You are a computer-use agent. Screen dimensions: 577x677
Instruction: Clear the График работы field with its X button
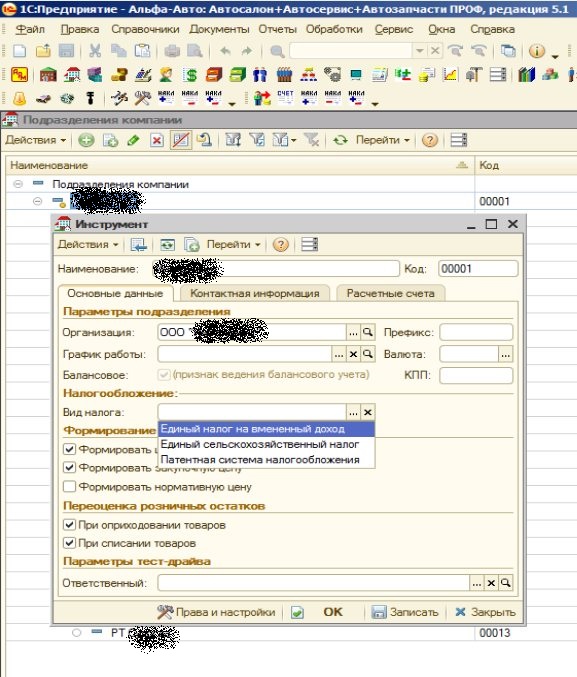353,354
